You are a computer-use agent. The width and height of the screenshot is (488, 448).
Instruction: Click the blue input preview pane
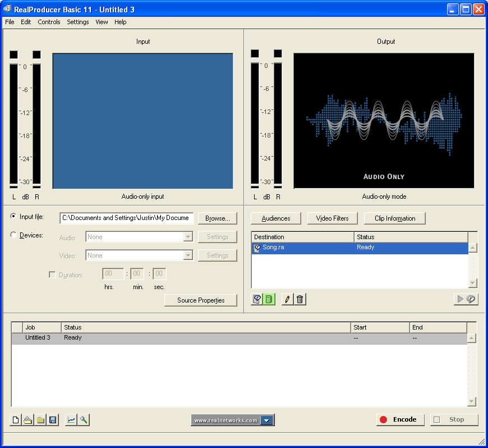coord(143,121)
